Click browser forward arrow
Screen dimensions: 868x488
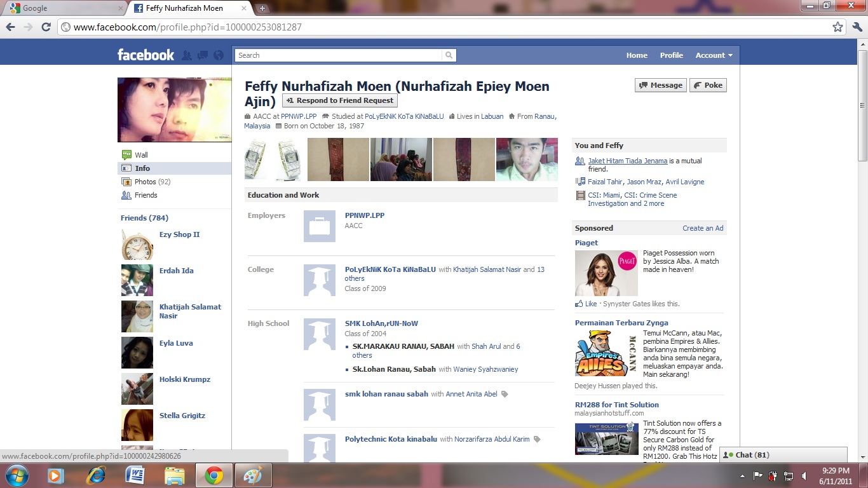click(x=28, y=27)
